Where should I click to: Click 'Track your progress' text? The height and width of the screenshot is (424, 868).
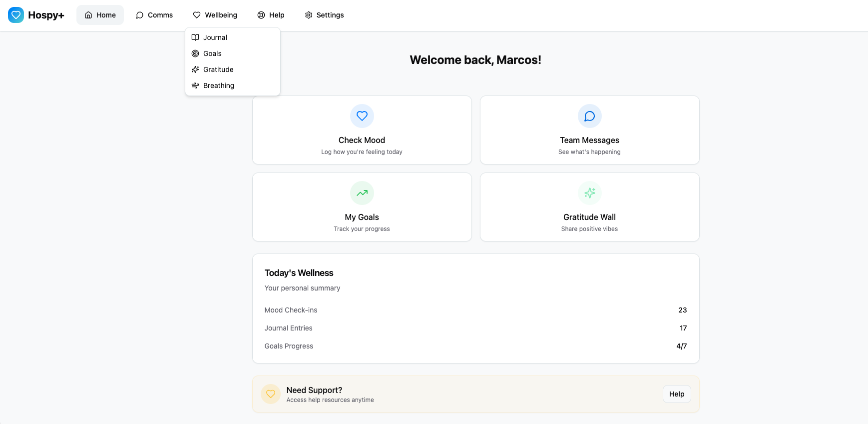tap(362, 229)
